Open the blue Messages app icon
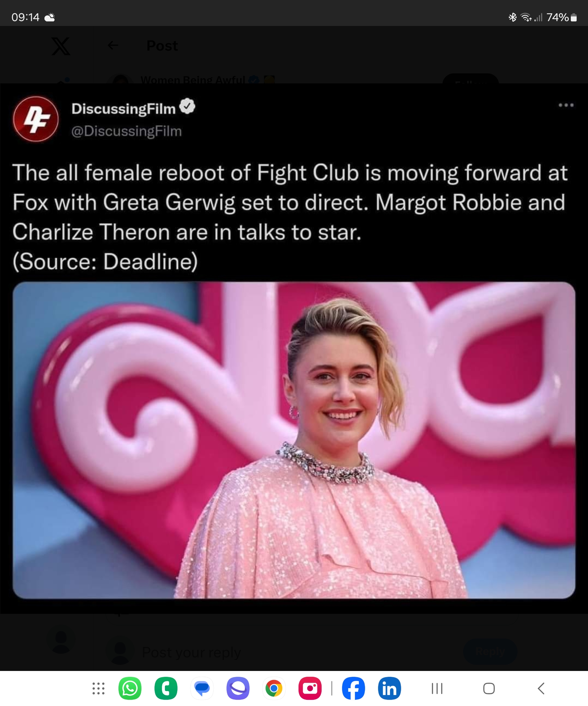This screenshot has height=706, width=588. pyautogui.click(x=202, y=688)
